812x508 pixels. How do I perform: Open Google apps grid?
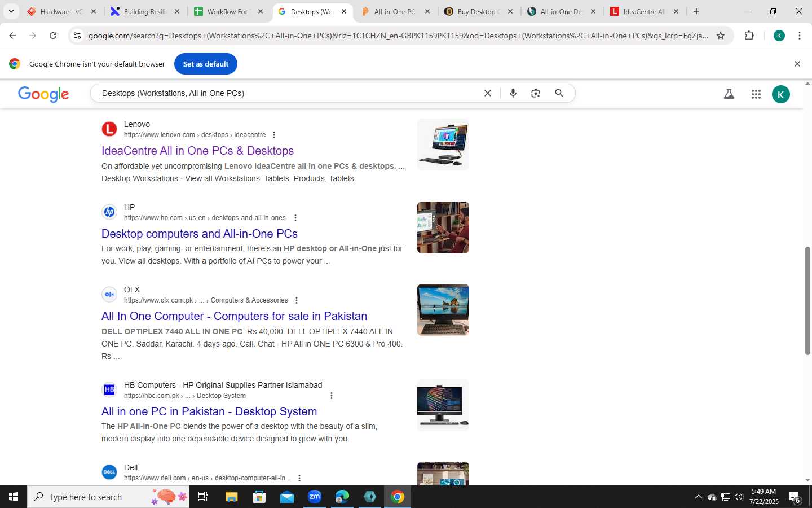pyautogui.click(x=756, y=94)
